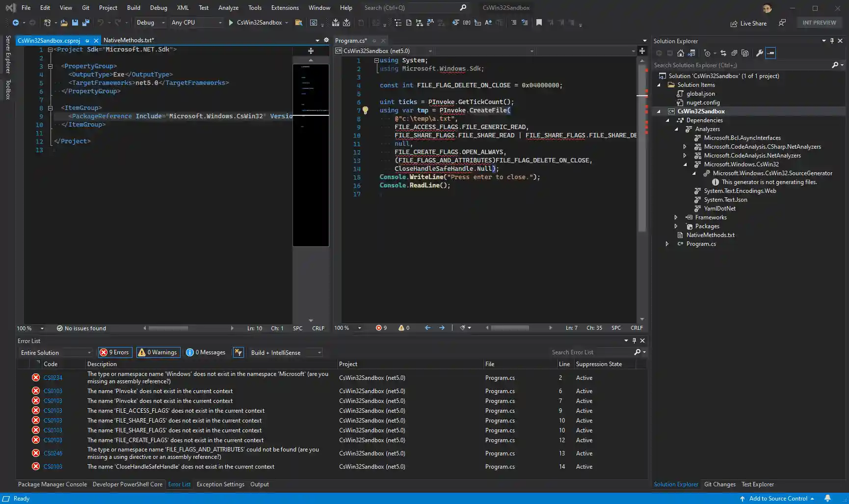Toggle the 0 Warnings filter

click(158, 352)
